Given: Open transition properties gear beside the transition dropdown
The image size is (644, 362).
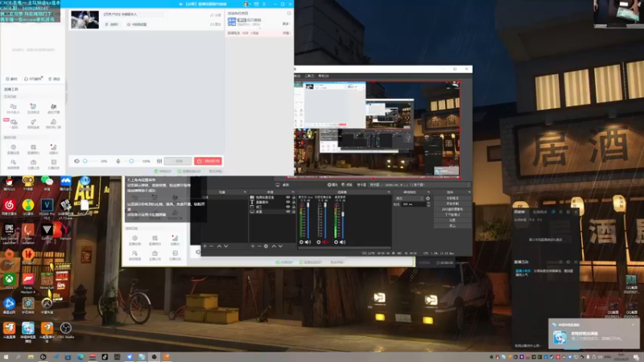Looking at the screenshot, I should 427,198.
